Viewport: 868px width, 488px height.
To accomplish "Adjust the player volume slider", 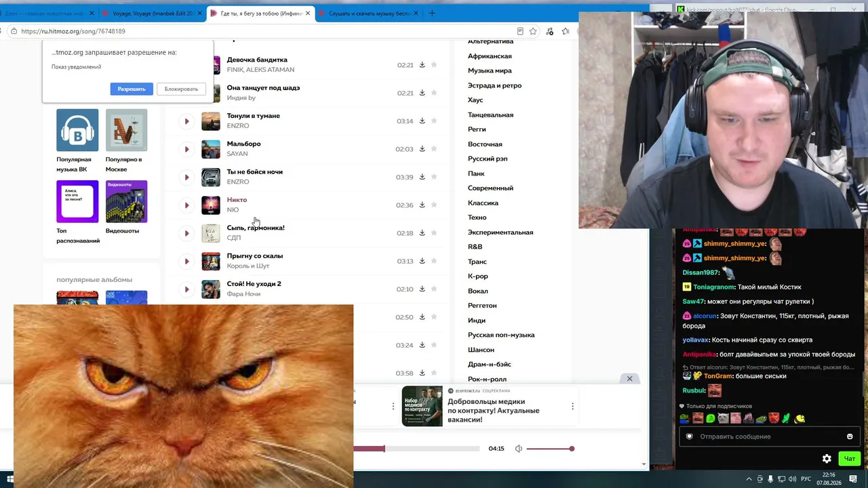I will coord(550,449).
